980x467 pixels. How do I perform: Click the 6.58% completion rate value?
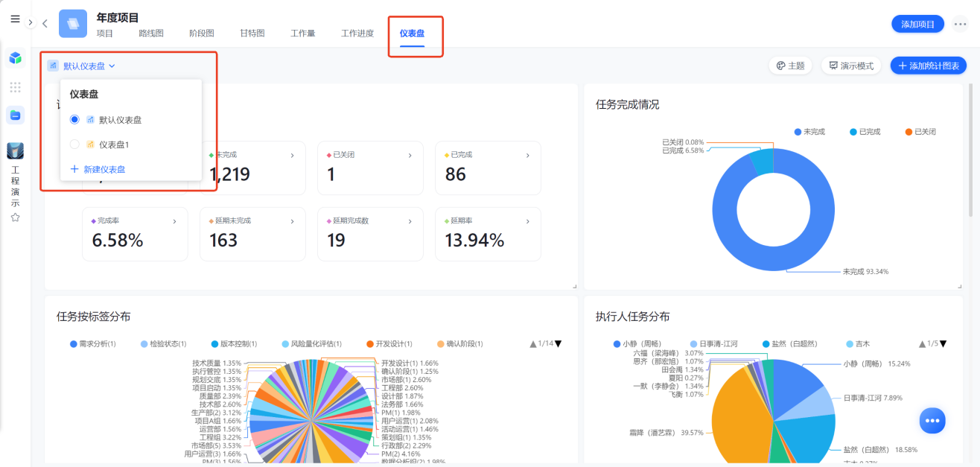(x=118, y=241)
